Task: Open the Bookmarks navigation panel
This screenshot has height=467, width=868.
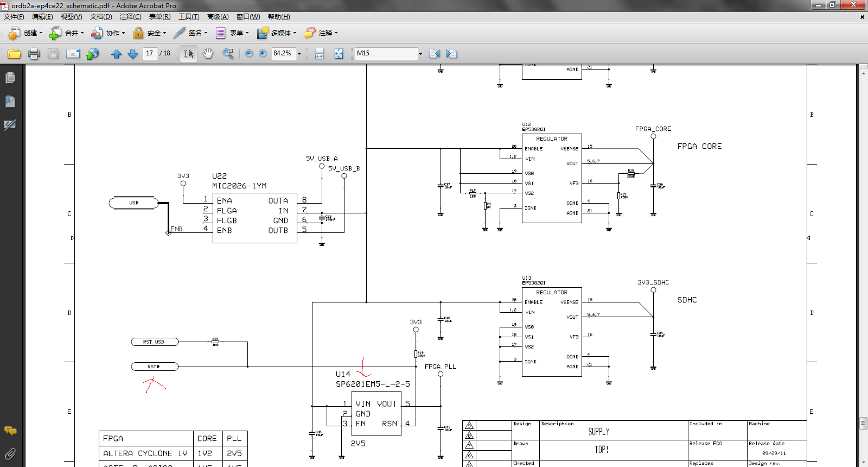Action: coord(10,101)
